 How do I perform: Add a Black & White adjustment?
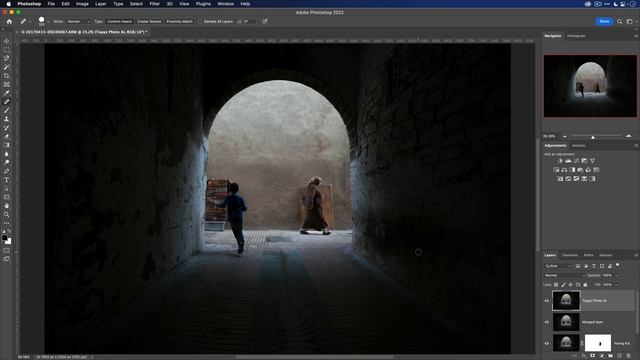point(572,170)
